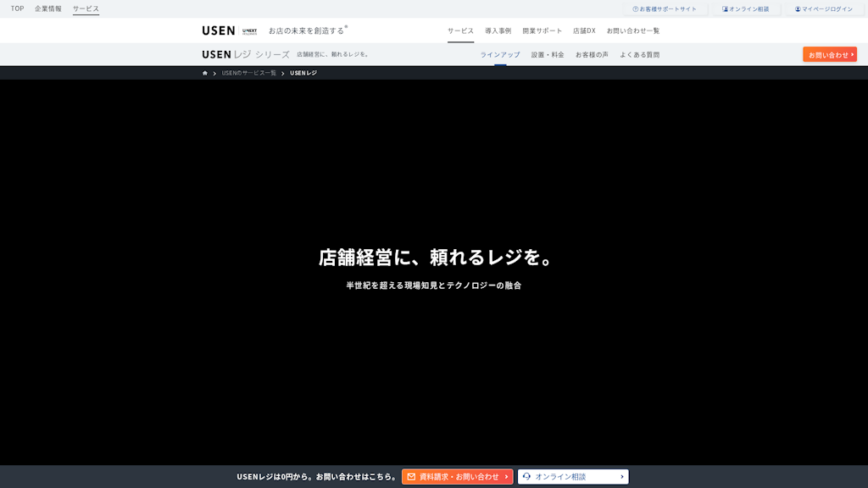
Task: Click 資料請求・お問い合わせ button
Action: 457,476
